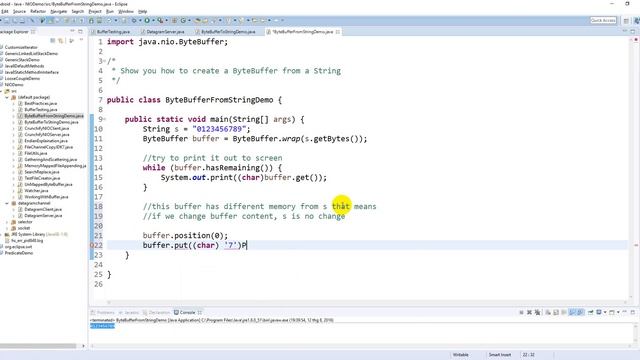
Task: Select the GenericStackDemo project
Action: tap(22, 60)
